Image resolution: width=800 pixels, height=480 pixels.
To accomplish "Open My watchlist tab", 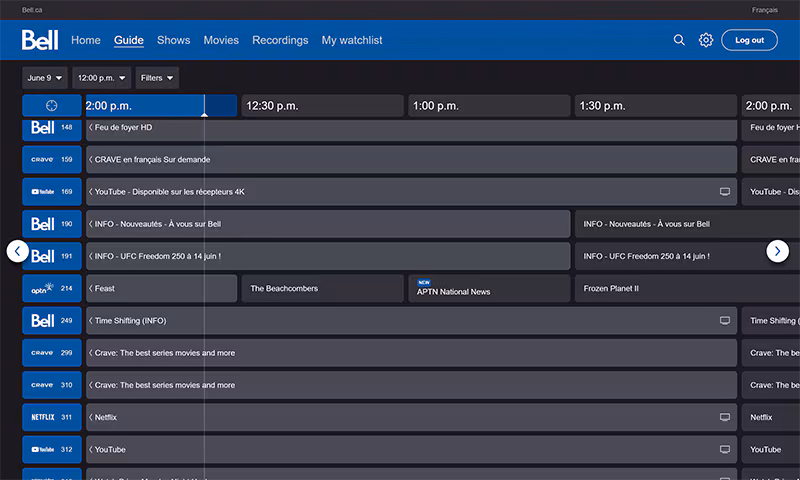I will click(x=352, y=40).
